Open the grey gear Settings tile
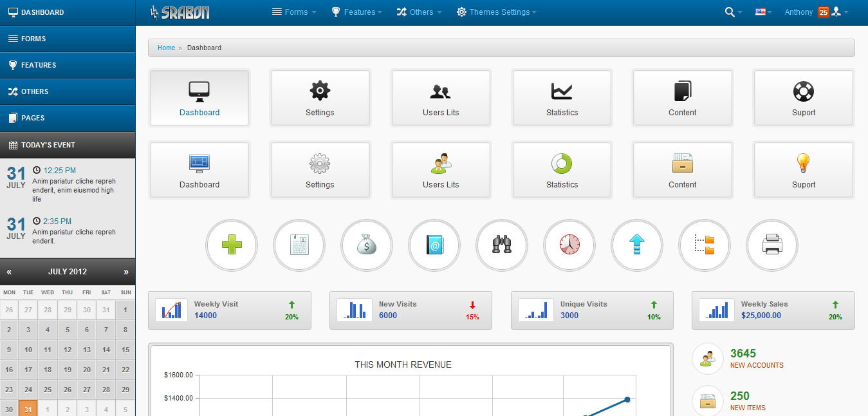This screenshot has width=868, height=416. tap(320, 170)
